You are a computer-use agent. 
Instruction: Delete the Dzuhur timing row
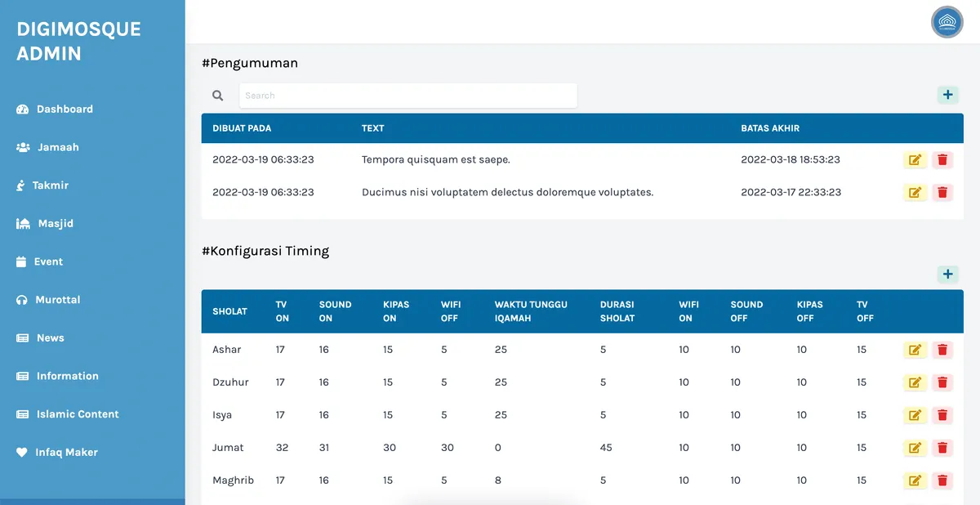tap(942, 382)
